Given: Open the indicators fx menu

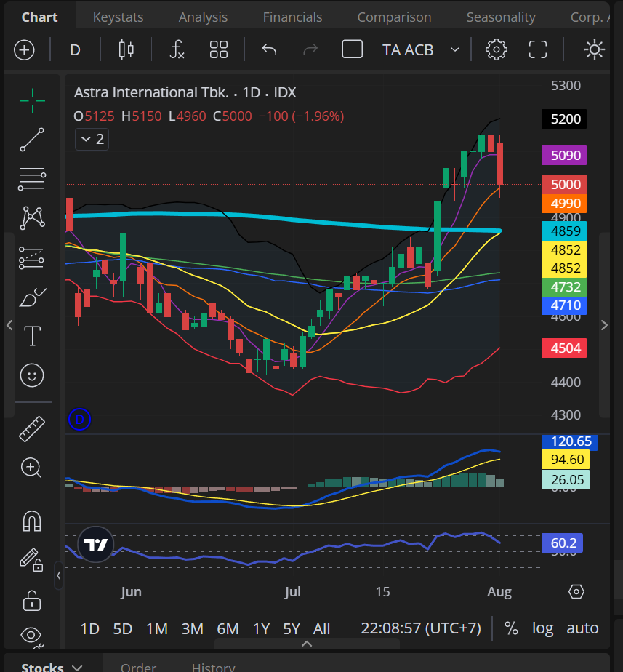Looking at the screenshot, I should pyautogui.click(x=177, y=50).
